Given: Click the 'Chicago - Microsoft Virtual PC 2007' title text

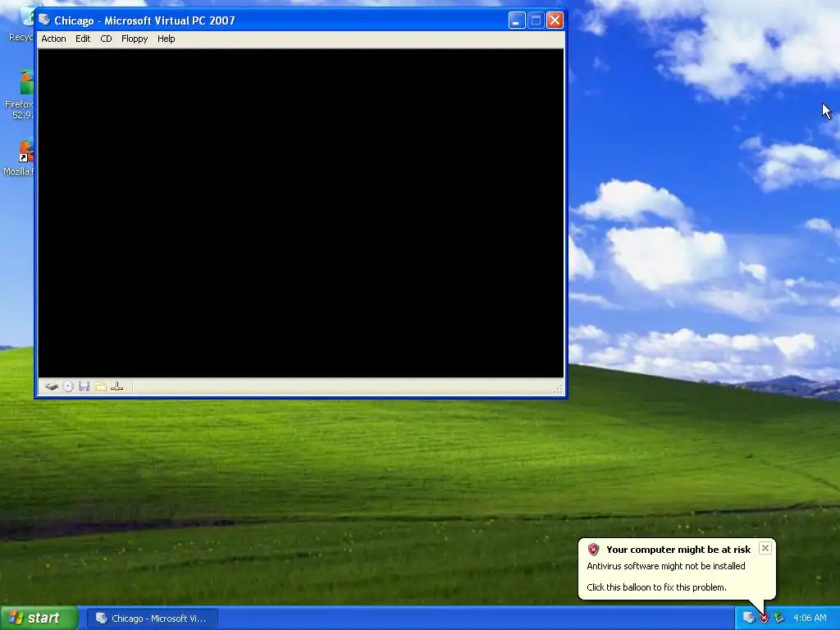Looking at the screenshot, I should pyautogui.click(x=144, y=21).
